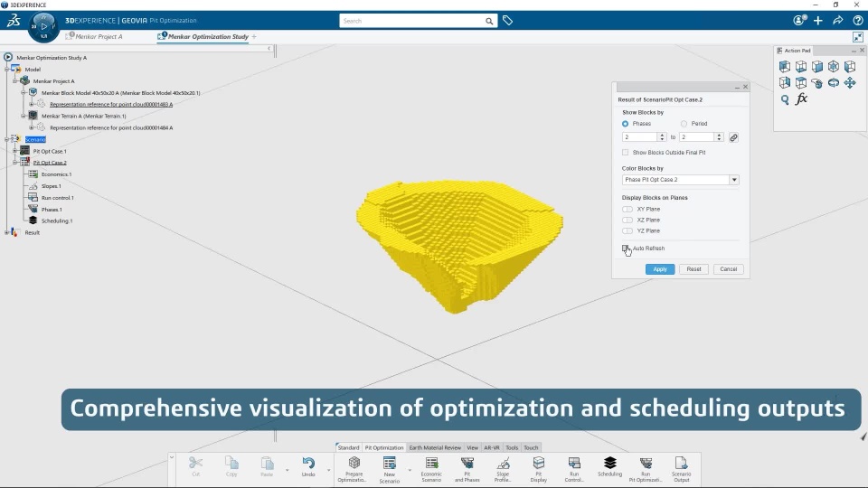
Task: Click the link icon beside phase range
Action: click(x=733, y=137)
